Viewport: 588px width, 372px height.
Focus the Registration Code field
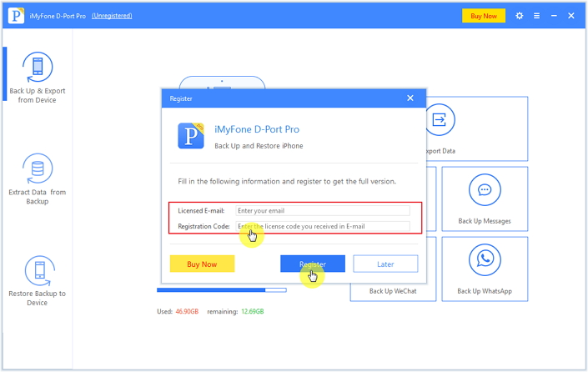pyautogui.click(x=323, y=226)
